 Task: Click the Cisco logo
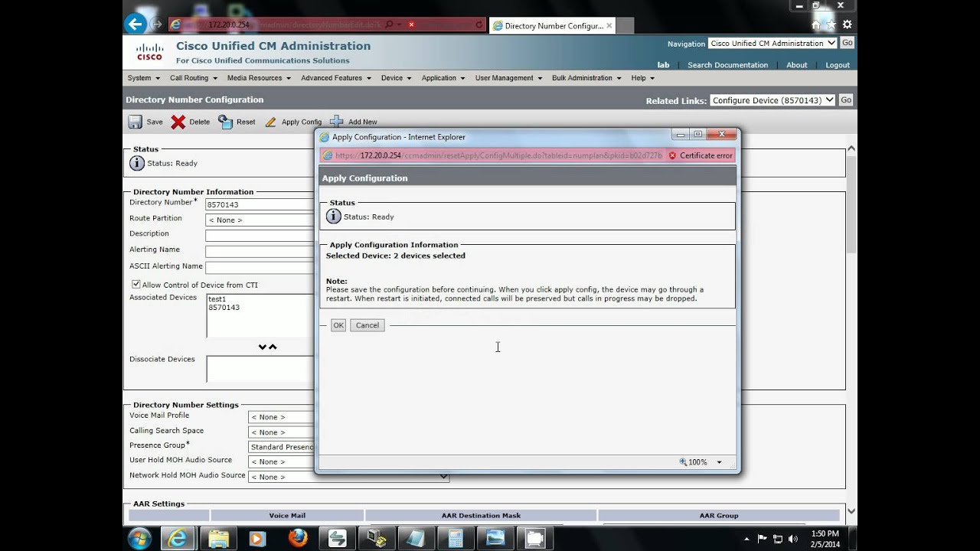coord(149,52)
